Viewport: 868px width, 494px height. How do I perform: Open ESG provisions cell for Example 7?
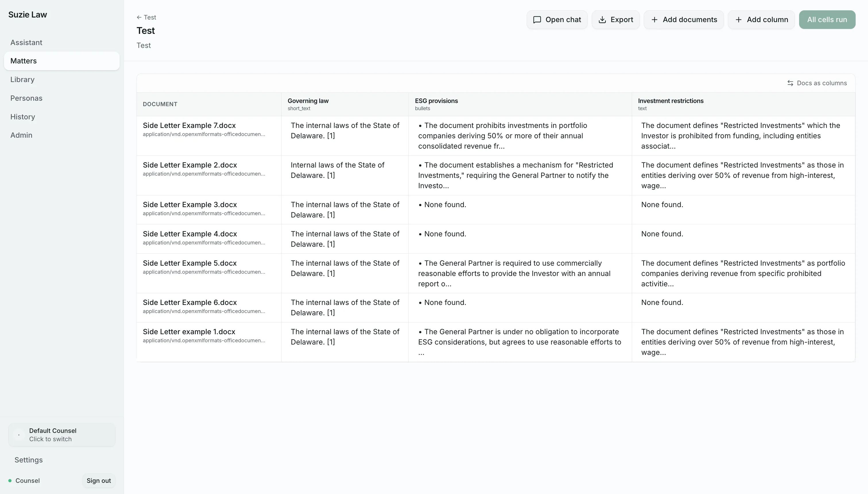(520, 136)
